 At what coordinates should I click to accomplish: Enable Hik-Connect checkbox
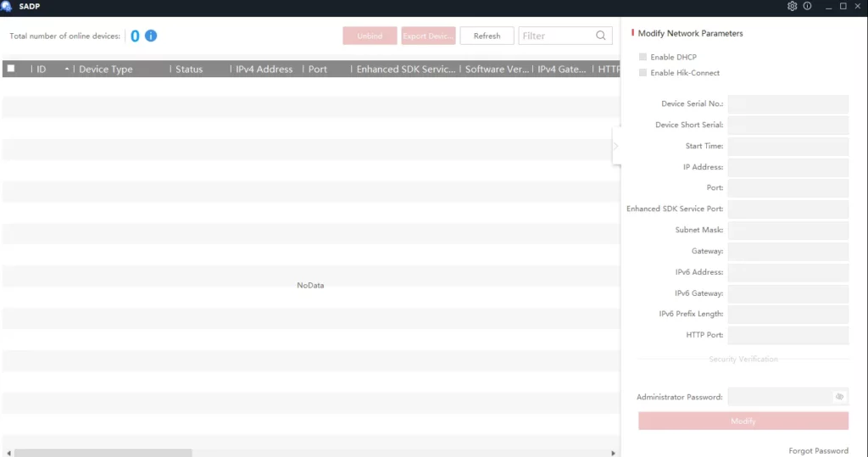pos(643,73)
